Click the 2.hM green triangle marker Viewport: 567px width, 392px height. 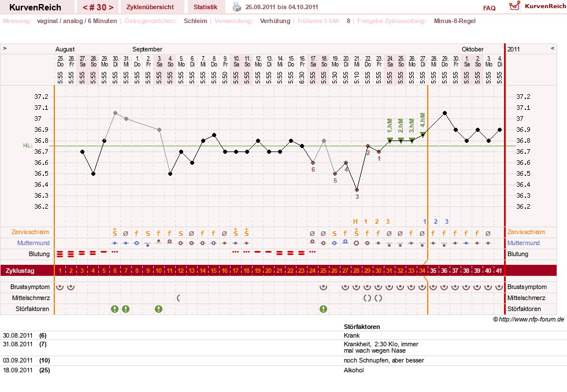[401, 140]
